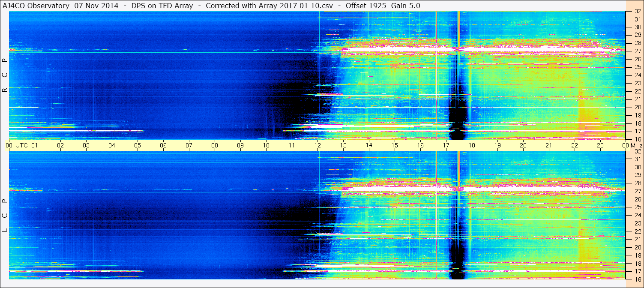
Task: Click hour marker 23 on time axis
Action: point(600,145)
